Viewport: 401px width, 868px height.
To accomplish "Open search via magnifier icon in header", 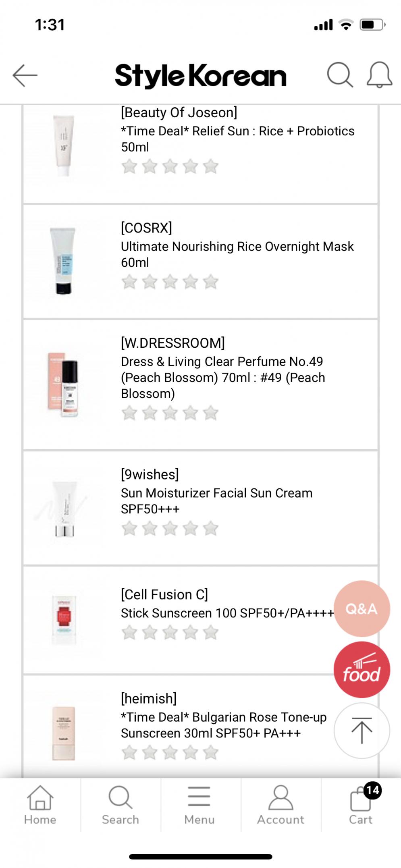I will click(x=340, y=75).
